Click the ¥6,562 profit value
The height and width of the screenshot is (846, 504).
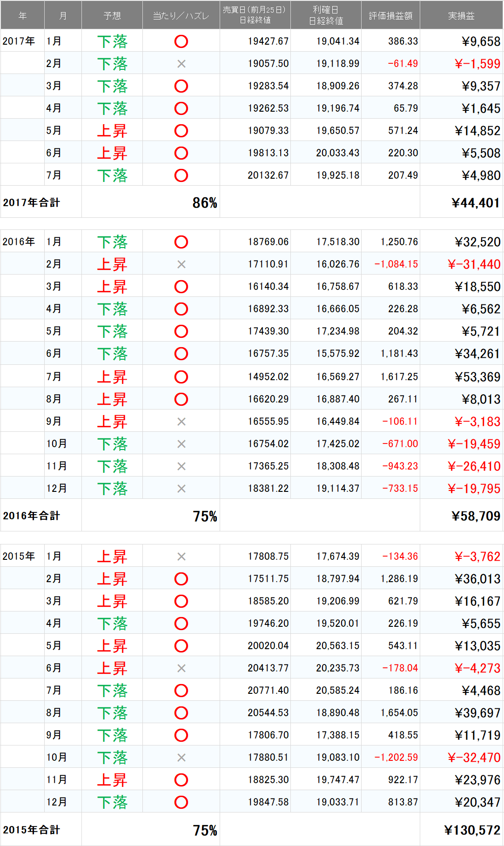[481, 309]
